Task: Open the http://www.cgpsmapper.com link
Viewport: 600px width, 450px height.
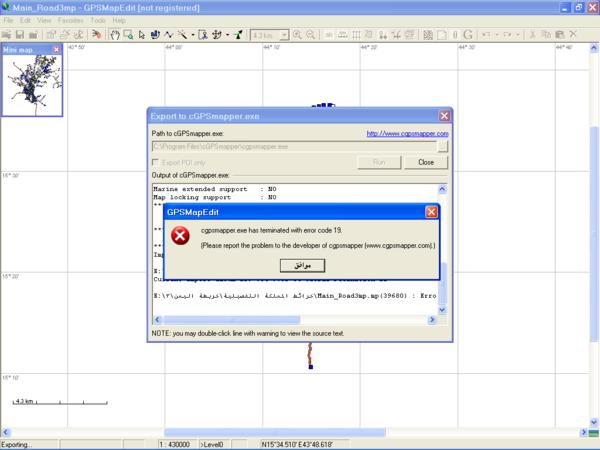Action: (408, 134)
